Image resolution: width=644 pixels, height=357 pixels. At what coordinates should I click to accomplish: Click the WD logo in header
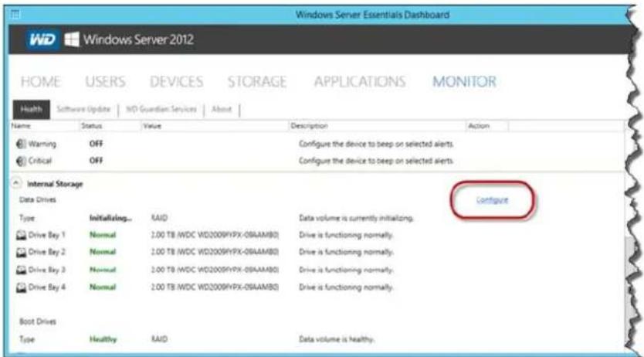(x=42, y=40)
